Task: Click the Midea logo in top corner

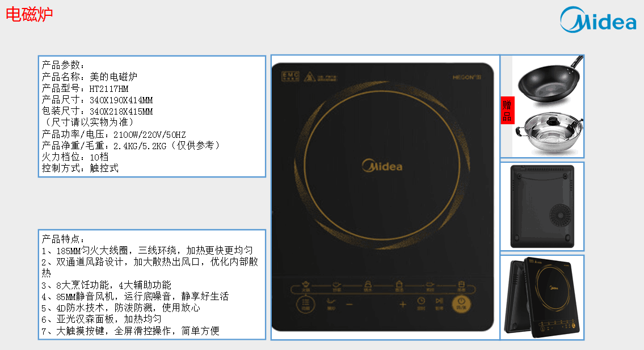Action: (598, 19)
